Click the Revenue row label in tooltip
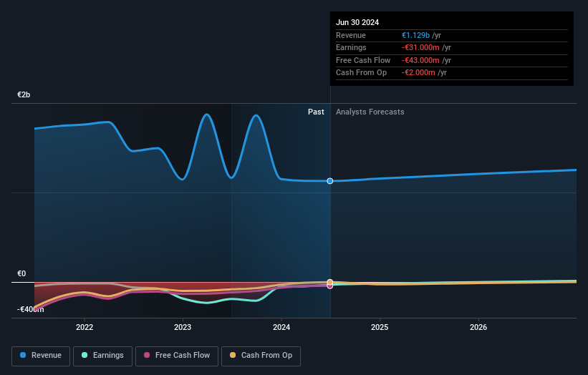This screenshot has width=588, height=375. click(351, 35)
